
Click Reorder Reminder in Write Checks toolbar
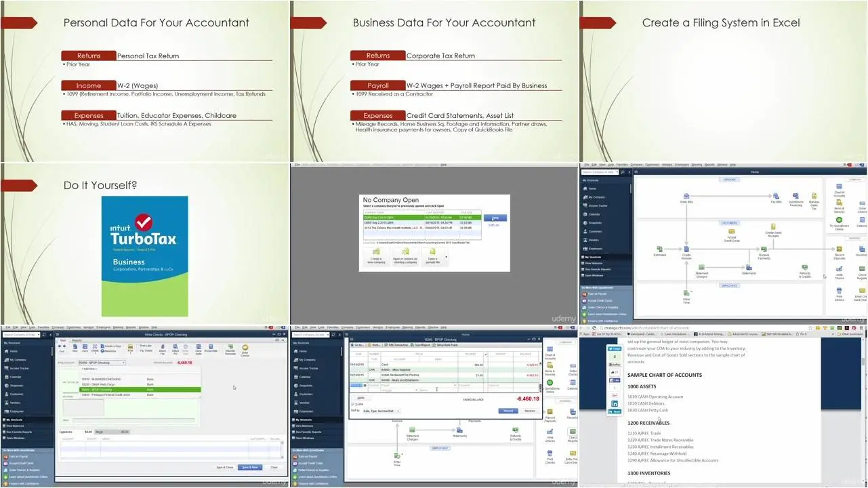pos(230,348)
